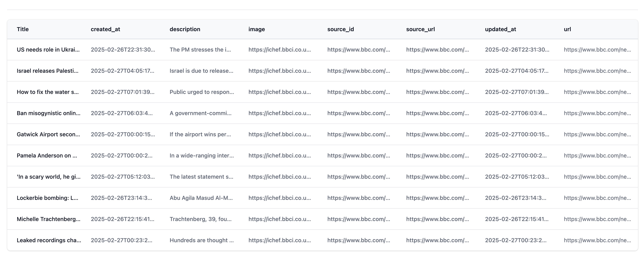Click the Leaked recordings row description
The image size is (644, 271).
click(202, 240)
